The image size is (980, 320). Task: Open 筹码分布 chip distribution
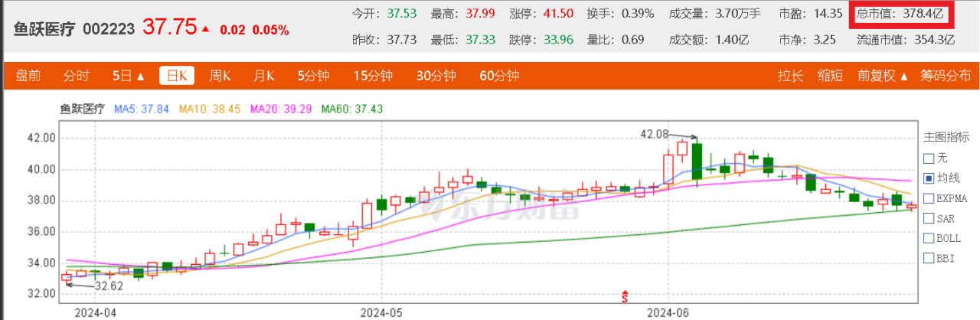(946, 76)
